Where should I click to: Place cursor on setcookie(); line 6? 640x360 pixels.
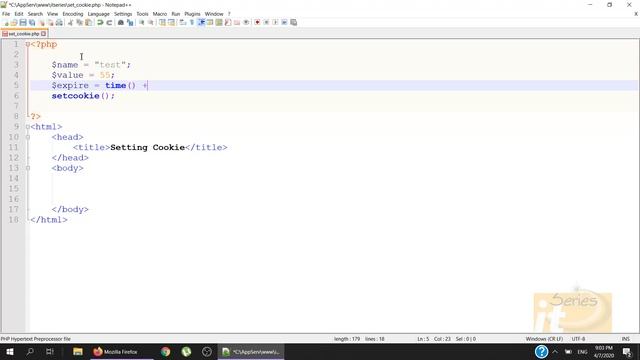pos(83,96)
